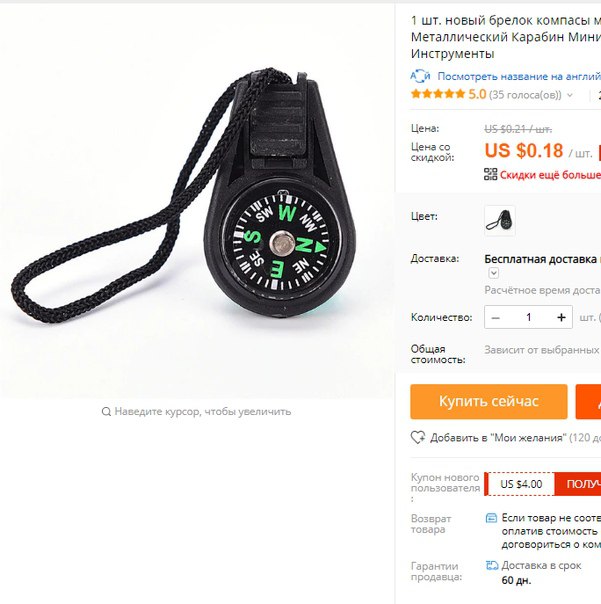Click the return policy icon
The height and width of the screenshot is (604, 601).
tap(491, 518)
